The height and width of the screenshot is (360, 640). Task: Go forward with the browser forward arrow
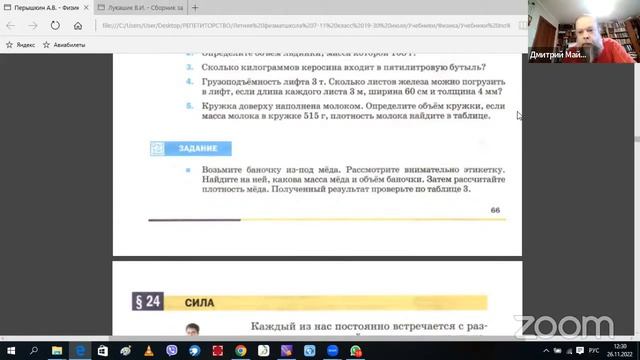(33, 26)
